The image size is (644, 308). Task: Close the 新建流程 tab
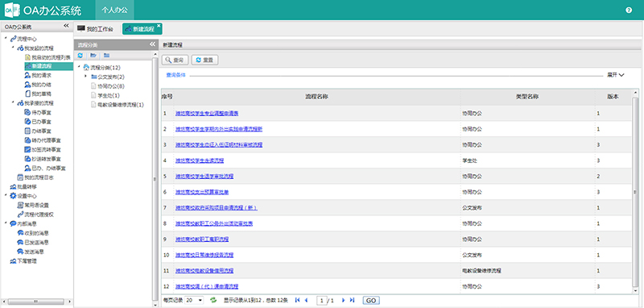(159, 26)
